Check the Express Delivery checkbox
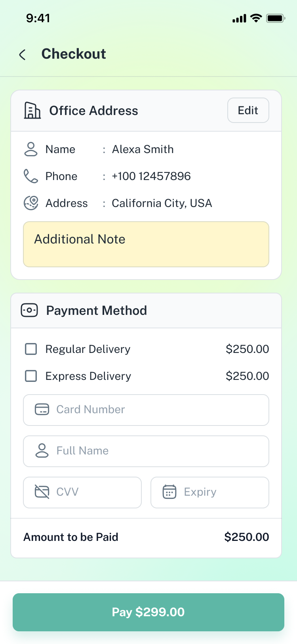 [31, 376]
